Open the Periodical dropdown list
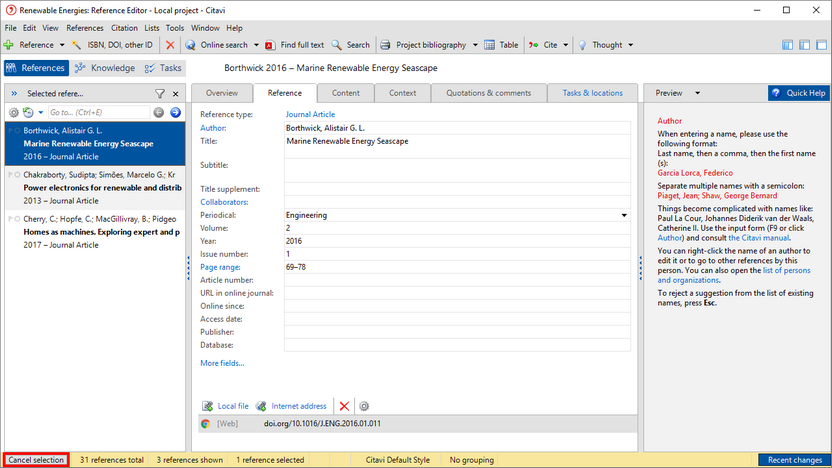 coord(624,215)
